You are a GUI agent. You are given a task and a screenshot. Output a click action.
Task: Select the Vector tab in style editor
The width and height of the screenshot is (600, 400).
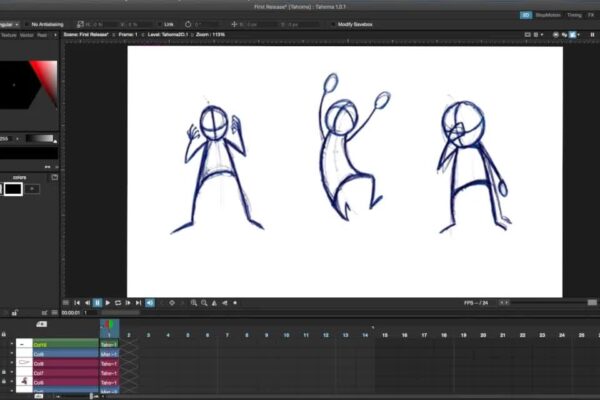click(x=26, y=34)
